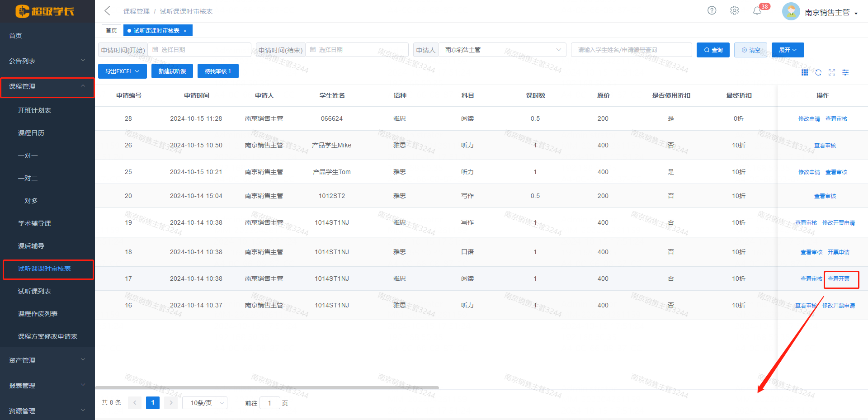Viewport: 868px width, 420px height.
Task: Open settings via the gear icon
Action: click(734, 10)
